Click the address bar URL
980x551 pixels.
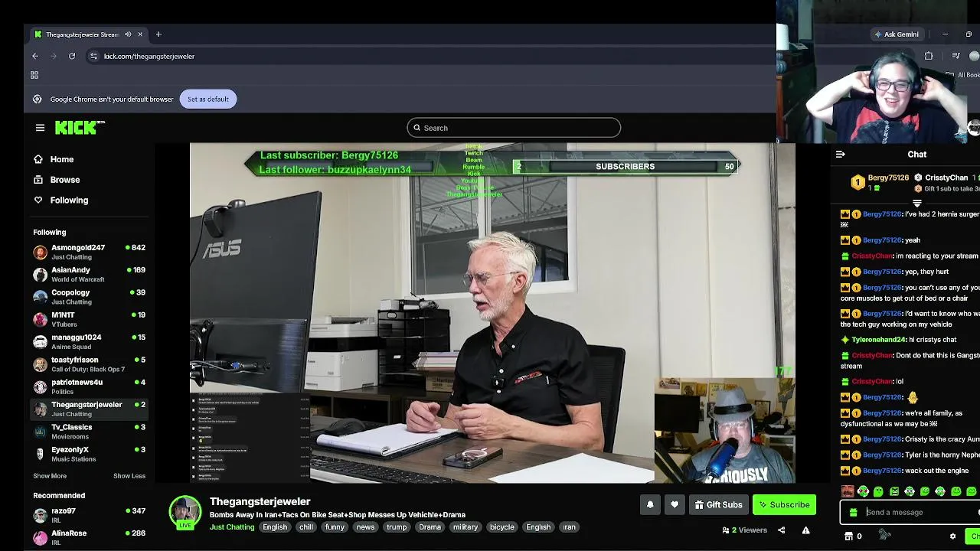click(149, 56)
